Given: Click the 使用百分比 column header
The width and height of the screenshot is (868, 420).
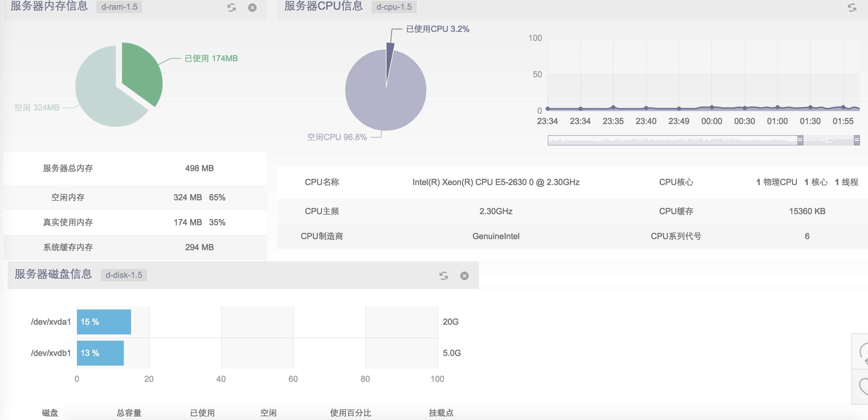Looking at the screenshot, I should [350, 413].
